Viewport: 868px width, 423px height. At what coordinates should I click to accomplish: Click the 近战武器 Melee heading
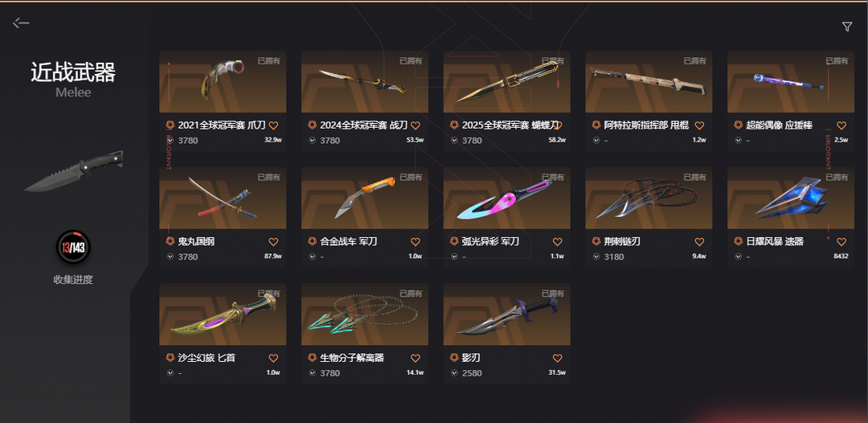click(73, 80)
